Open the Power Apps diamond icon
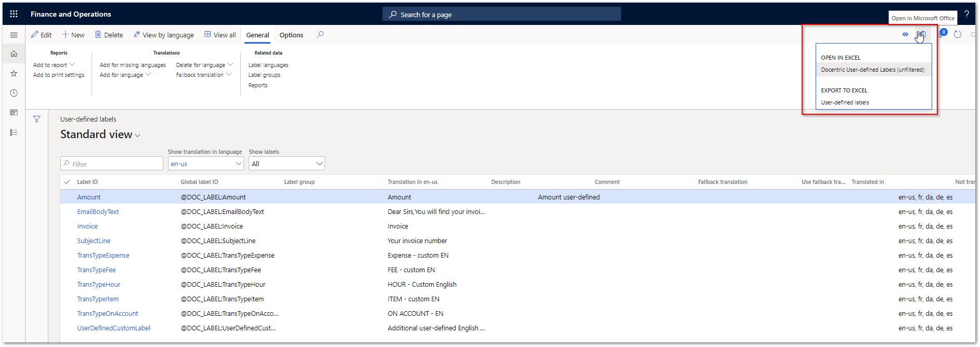 coord(906,34)
